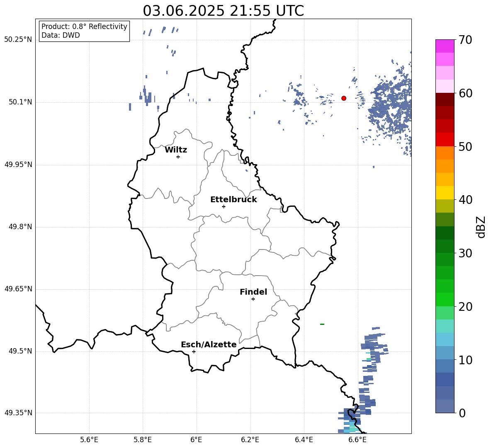
Task: Click the Data: DWD text
Action: [61, 35]
